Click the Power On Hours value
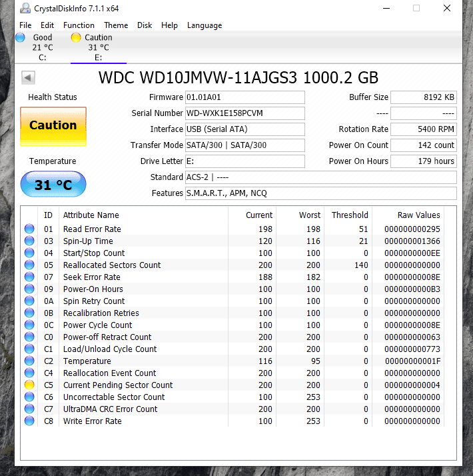This screenshot has width=473, height=476. click(x=424, y=161)
